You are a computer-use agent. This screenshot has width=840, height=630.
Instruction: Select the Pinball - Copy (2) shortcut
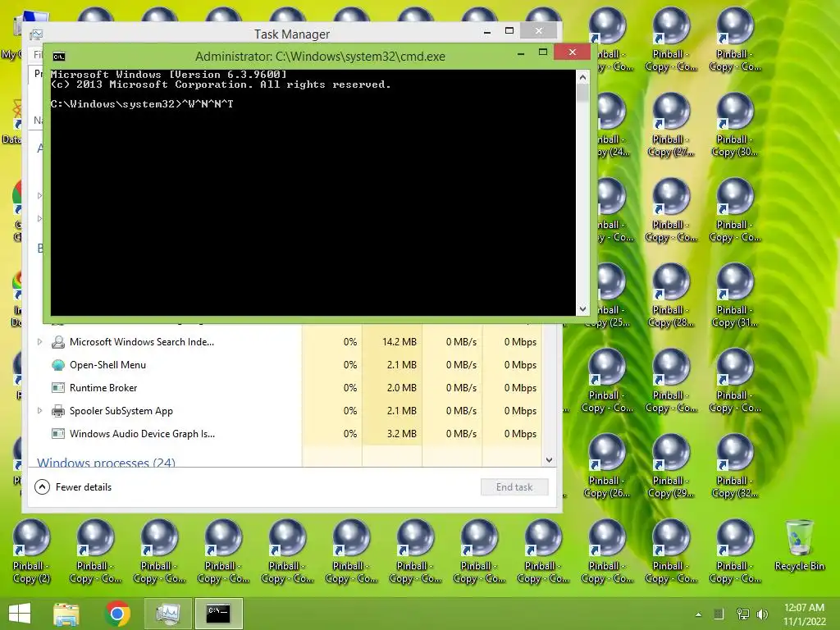coord(31,552)
